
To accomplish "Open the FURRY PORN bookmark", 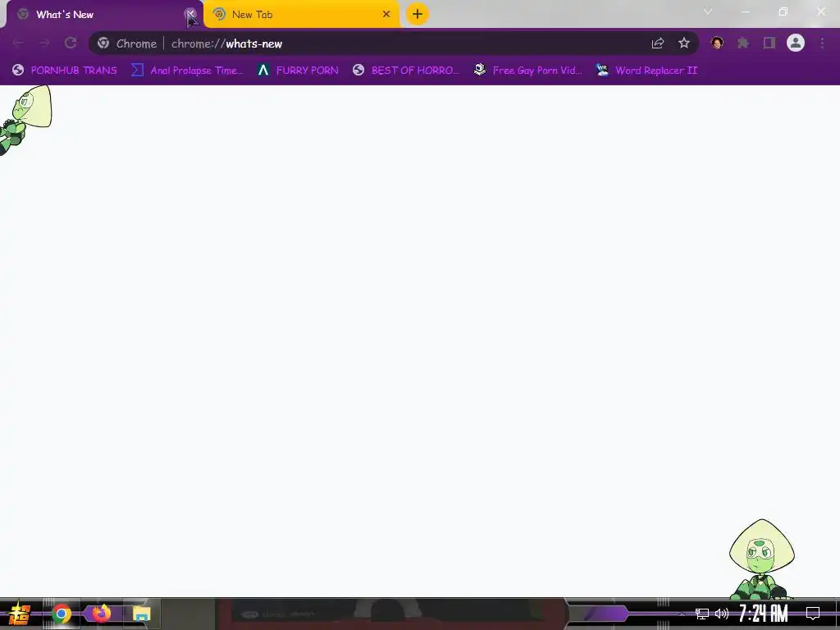I will [298, 71].
